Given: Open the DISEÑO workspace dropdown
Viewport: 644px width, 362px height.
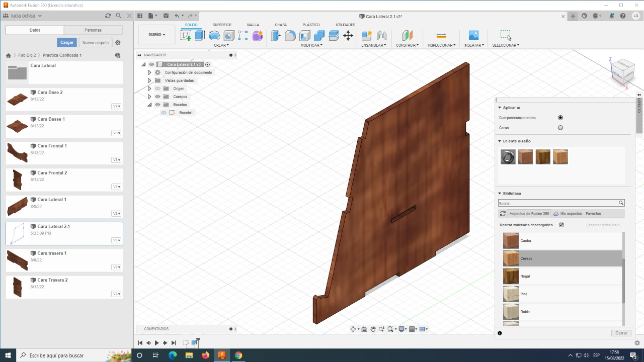Looking at the screenshot, I should point(156,35).
